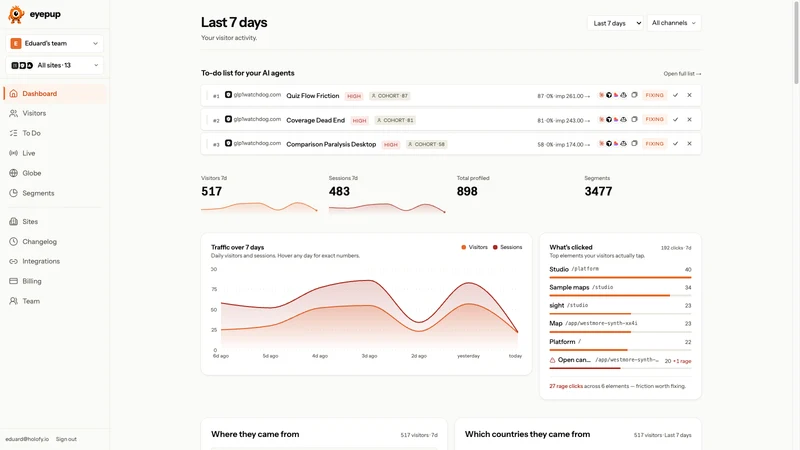Dismiss the Quiz Flow Friction task
The height and width of the screenshot is (450, 800).
tap(689, 95)
